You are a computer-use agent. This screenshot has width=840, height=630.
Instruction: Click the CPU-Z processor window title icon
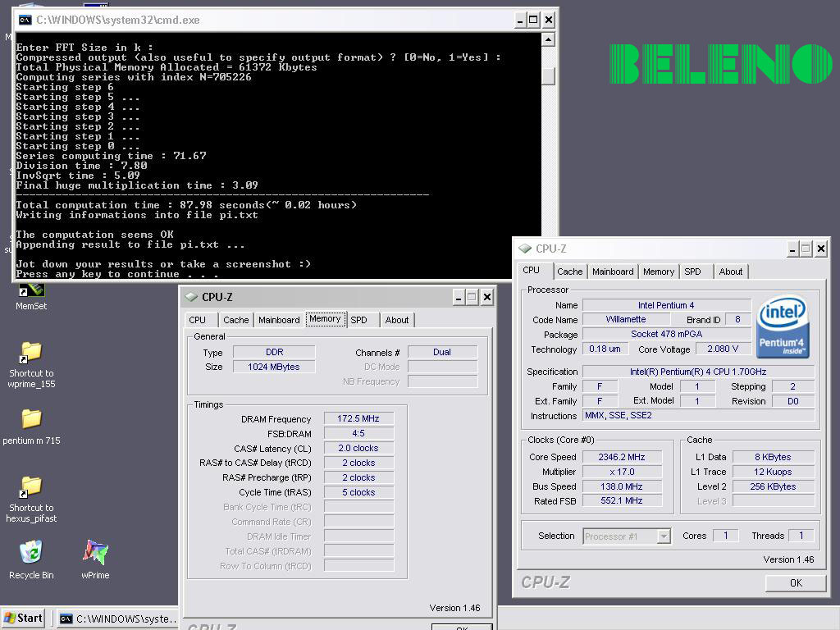click(525, 249)
